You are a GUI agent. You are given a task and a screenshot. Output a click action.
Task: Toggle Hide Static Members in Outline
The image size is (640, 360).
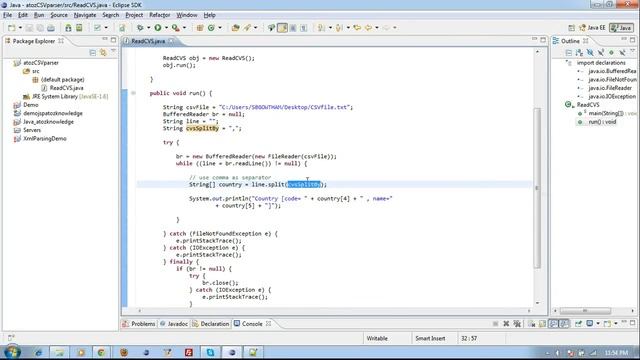pyautogui.click(x=600, y=53)
